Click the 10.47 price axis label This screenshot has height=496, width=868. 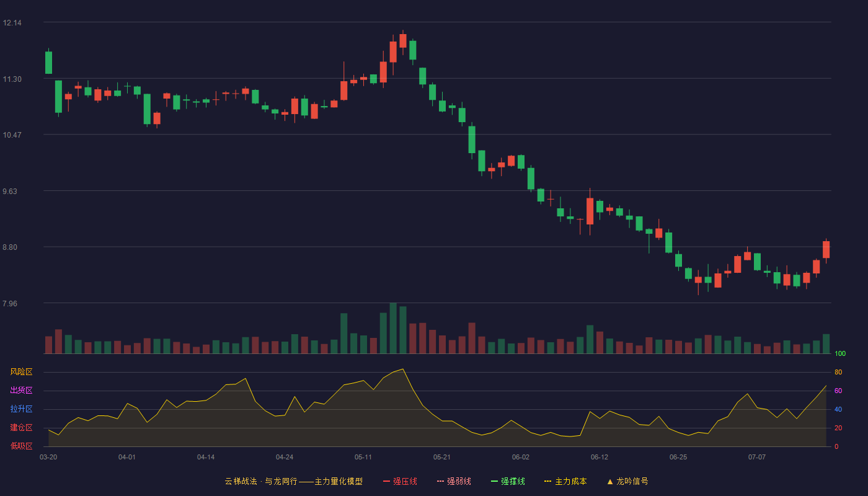point(12,135)
